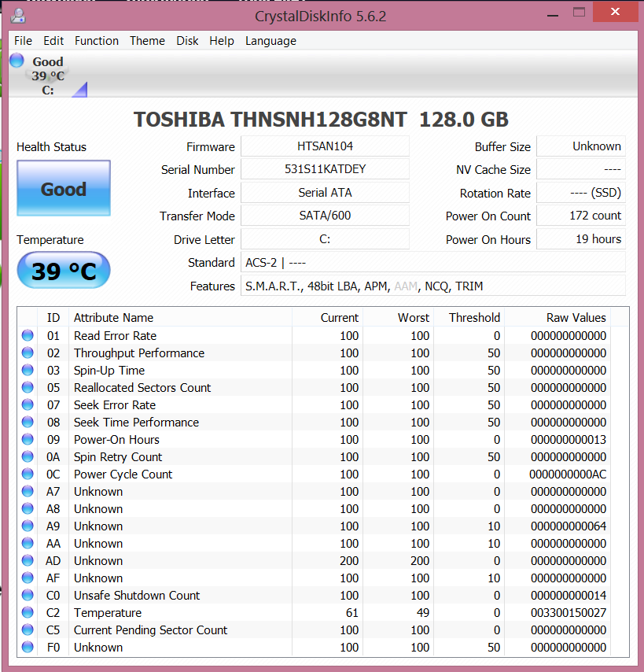This screenshot has height=672, width=644.
Task: Click the 39 °C temperature button
Action: (x=64, y=271)
